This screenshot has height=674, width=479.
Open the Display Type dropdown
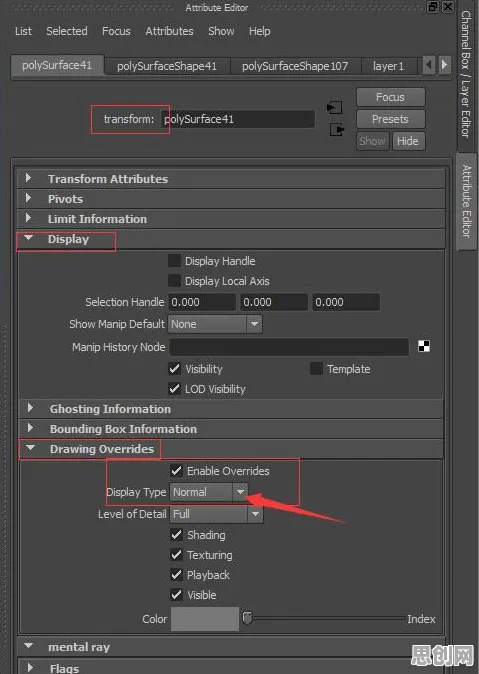point(209,492)
